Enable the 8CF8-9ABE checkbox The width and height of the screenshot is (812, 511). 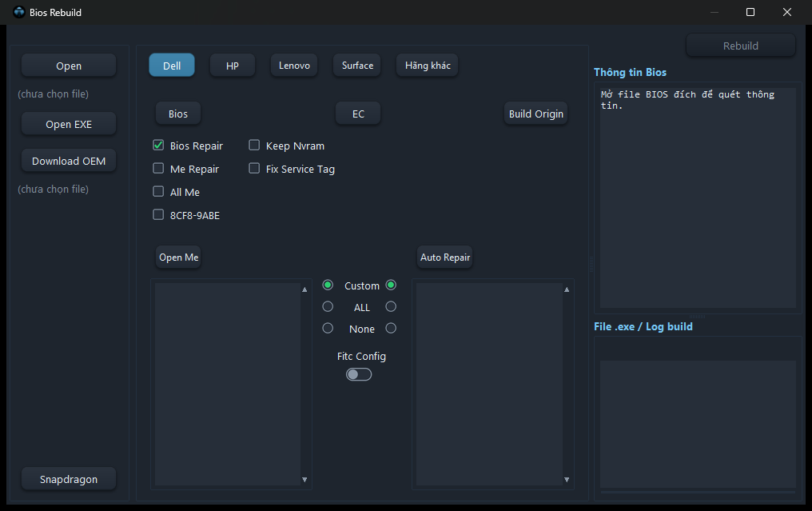(x=158, y=214)
